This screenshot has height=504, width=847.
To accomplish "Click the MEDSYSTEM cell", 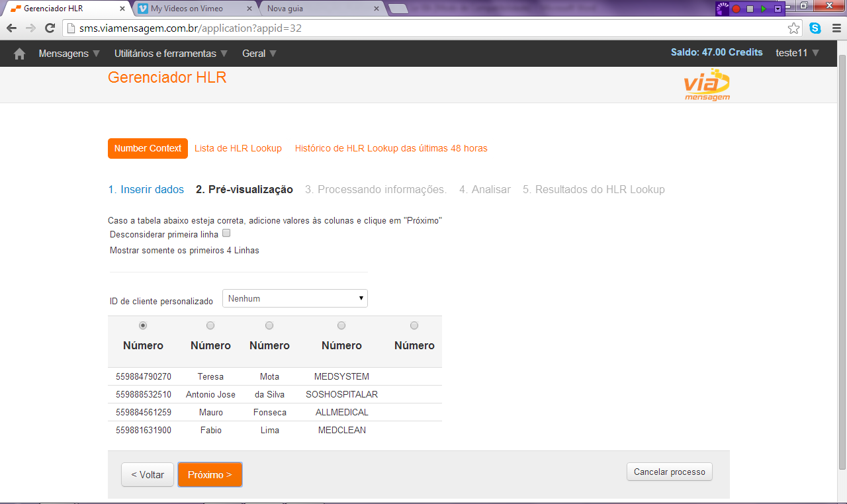I will pyautogui.click(x=341, y=376).
